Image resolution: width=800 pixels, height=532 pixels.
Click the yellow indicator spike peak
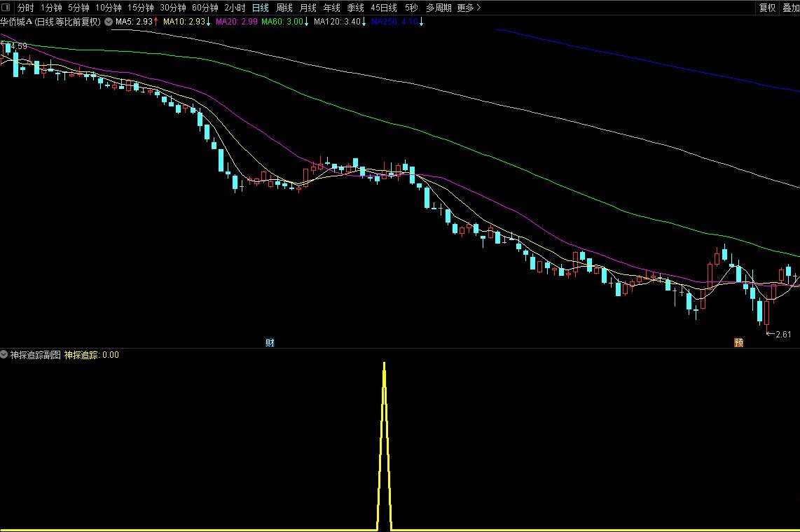[384, 364]
